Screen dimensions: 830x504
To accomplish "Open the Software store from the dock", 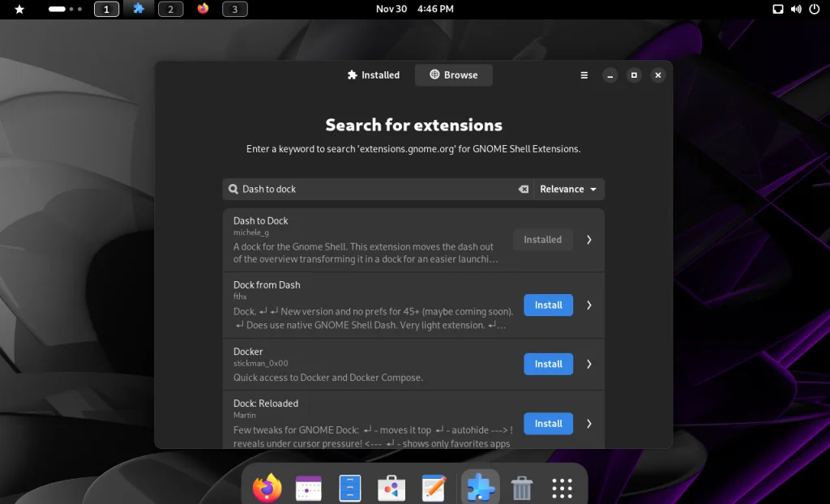I will (x=391, y=487).
